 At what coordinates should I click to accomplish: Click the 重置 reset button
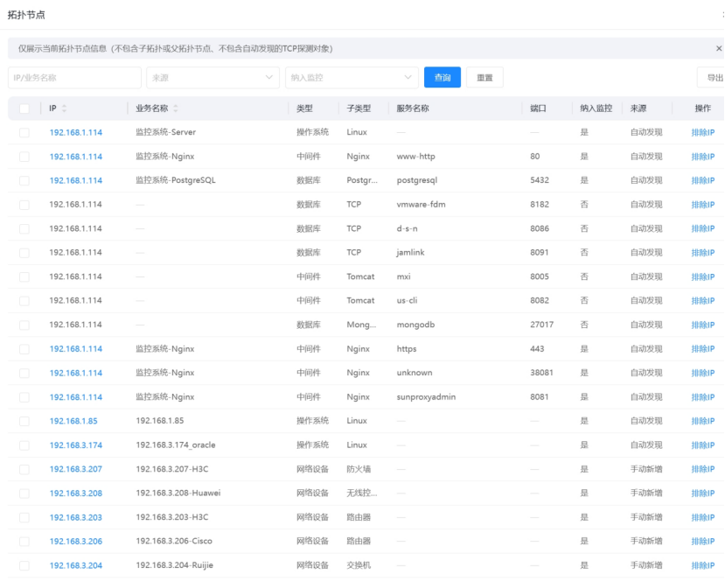tap(484, 77)
